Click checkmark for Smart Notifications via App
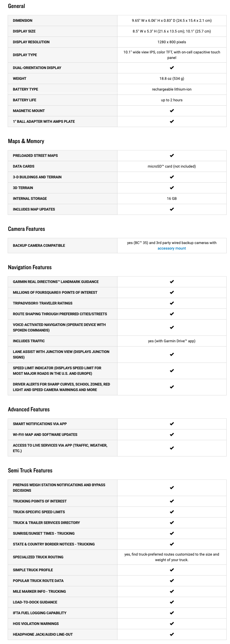The height and width of the screenshot is (644, 230). [172, 424]
